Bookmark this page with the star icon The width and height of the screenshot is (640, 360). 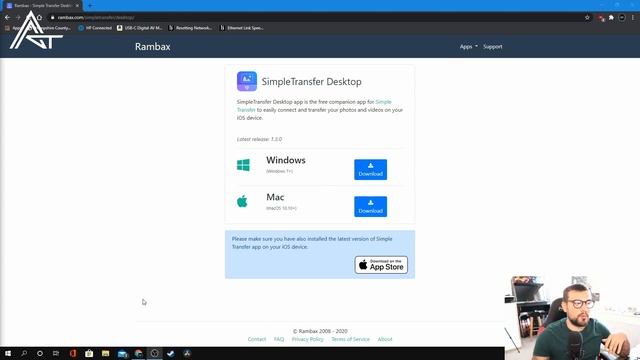[587, 18]
